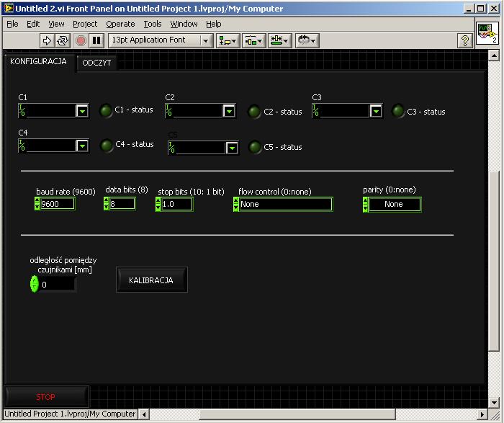
Task: Open the Edit menu
Action: [x=33, y=24]
